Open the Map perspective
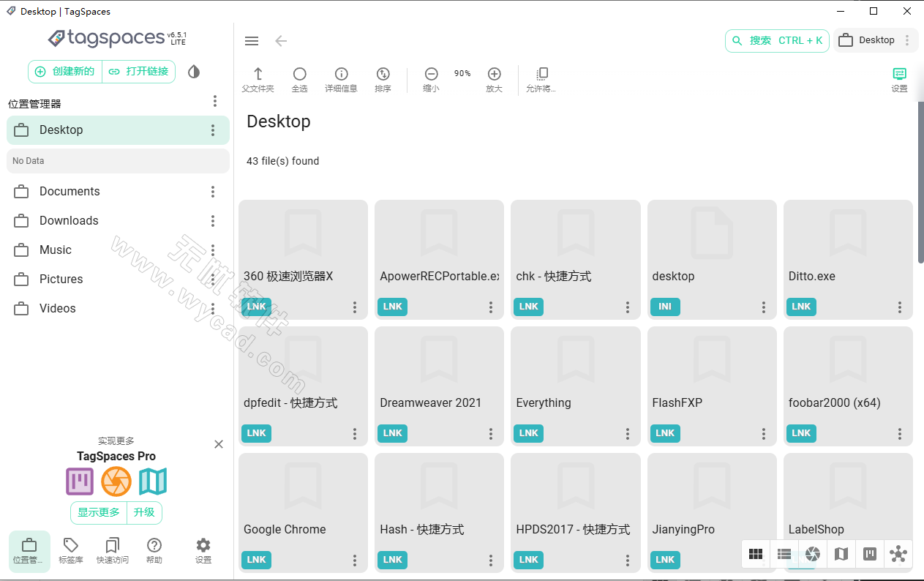The image size is (924, 581). coord(841,554)
